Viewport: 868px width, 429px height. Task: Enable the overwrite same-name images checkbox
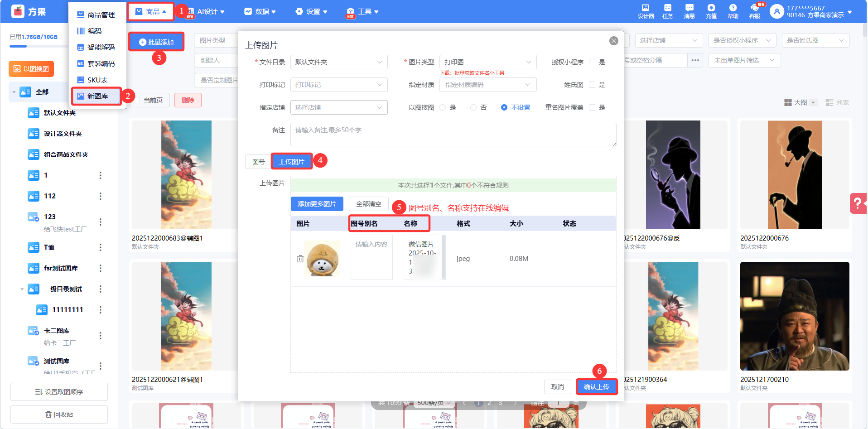point(592,107)
